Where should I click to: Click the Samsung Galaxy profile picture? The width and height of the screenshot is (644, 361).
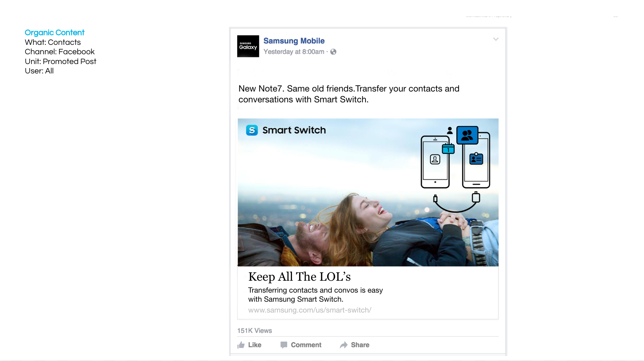[x=248, y=46]
